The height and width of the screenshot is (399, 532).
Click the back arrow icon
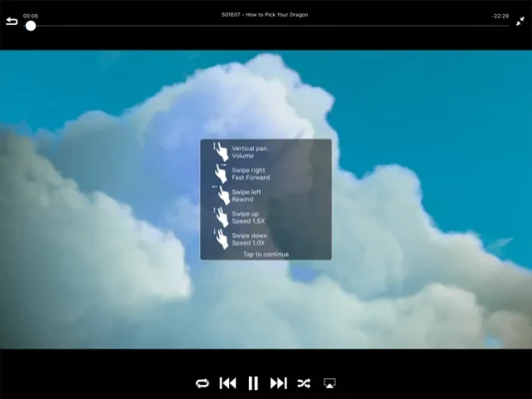coord(12,22)
